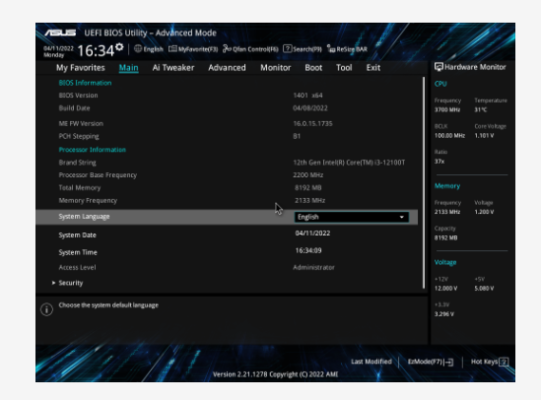
Task: Click memory voltage 1.200 V reading
Action: coord(484,212)
